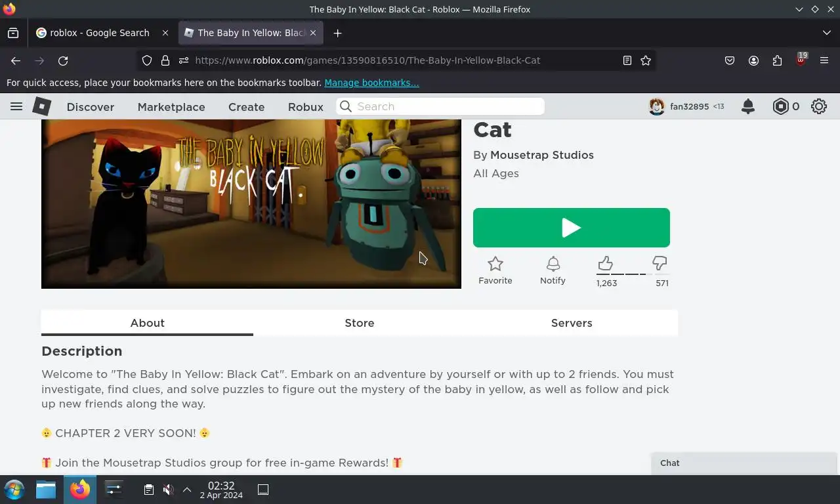This screenshot has width=840, height=504.
Task: Open the recent browsing tab panel icon
Action: pyautogui.click(x=13, y=33)
